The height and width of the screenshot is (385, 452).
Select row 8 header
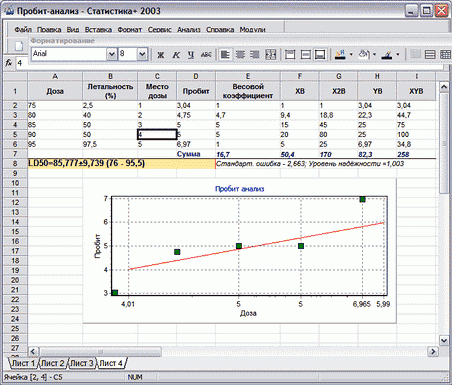click(15, 164)
